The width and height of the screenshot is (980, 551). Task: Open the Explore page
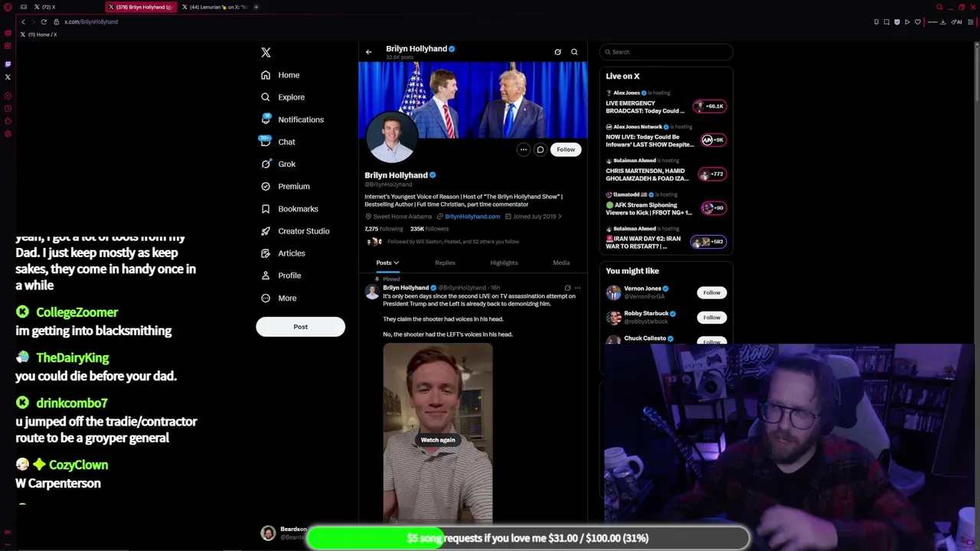(283, 97)
